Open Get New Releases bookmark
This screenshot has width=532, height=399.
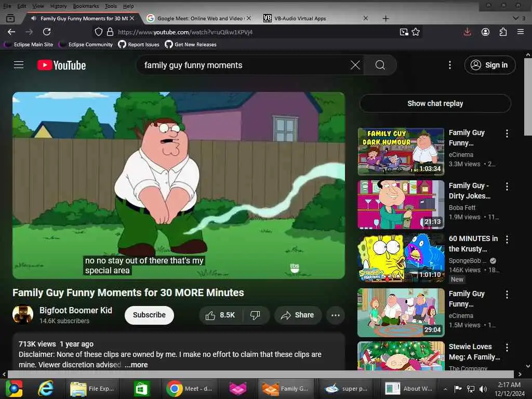pos(191,45)
